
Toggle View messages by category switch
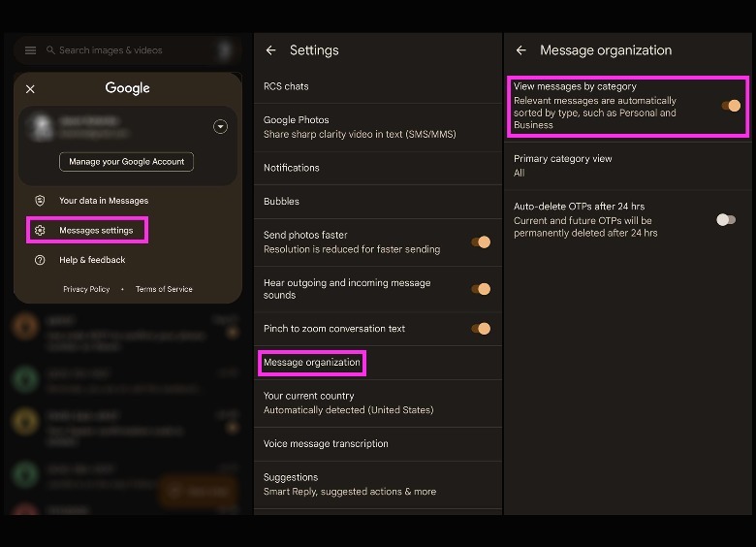point(732,106)
